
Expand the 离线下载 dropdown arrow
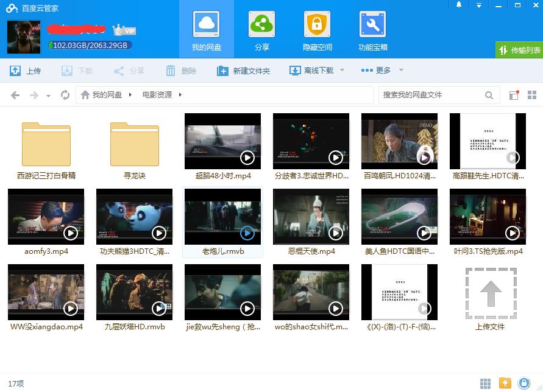point(342,70)
